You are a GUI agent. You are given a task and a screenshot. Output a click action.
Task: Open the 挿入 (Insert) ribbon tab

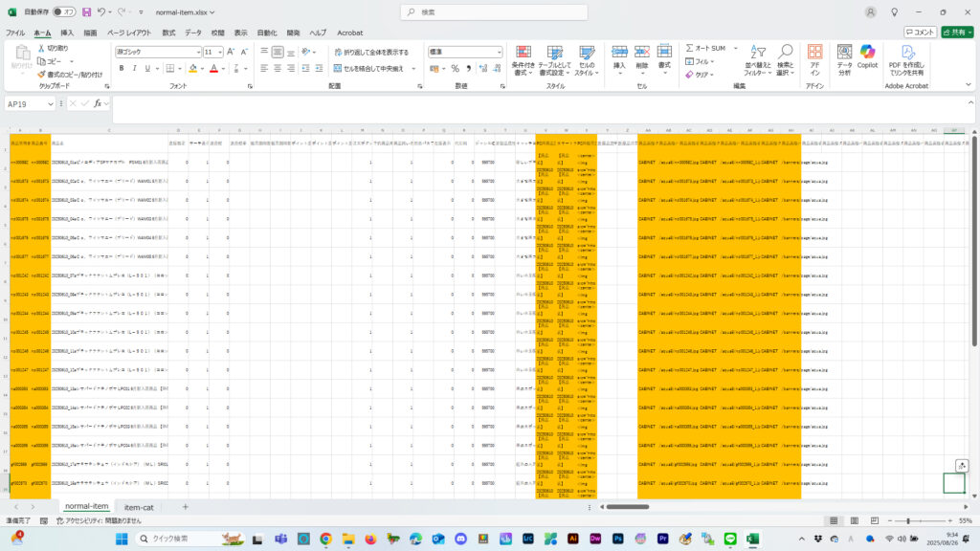coord(67,33)
